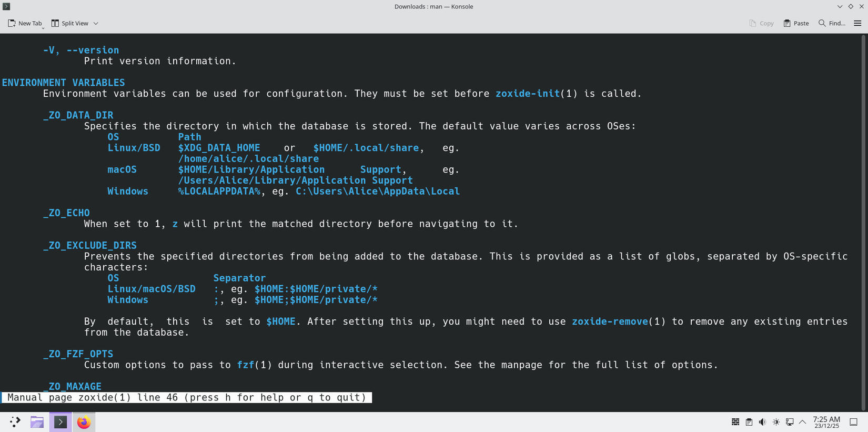The width and height of the screenshot is (868, 432).
Task: Open the display brightness tray applet
Action: [x=776, y=422]
